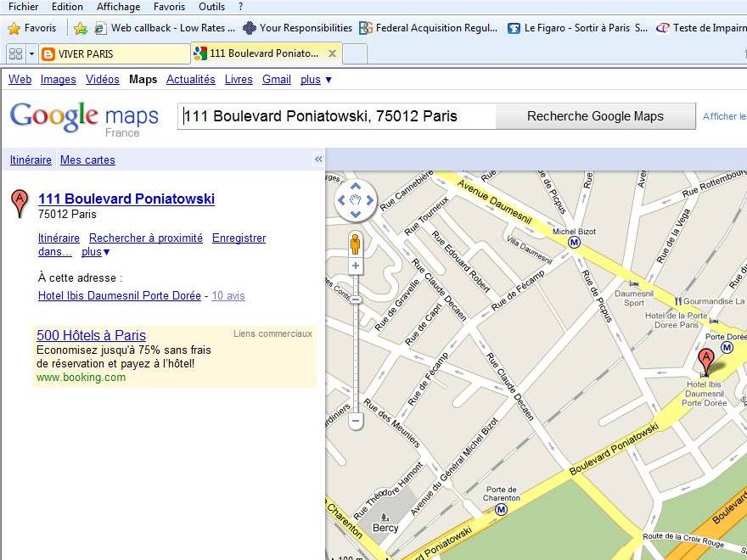Expand the plus dropdown under the result

(x=95, y=252)
